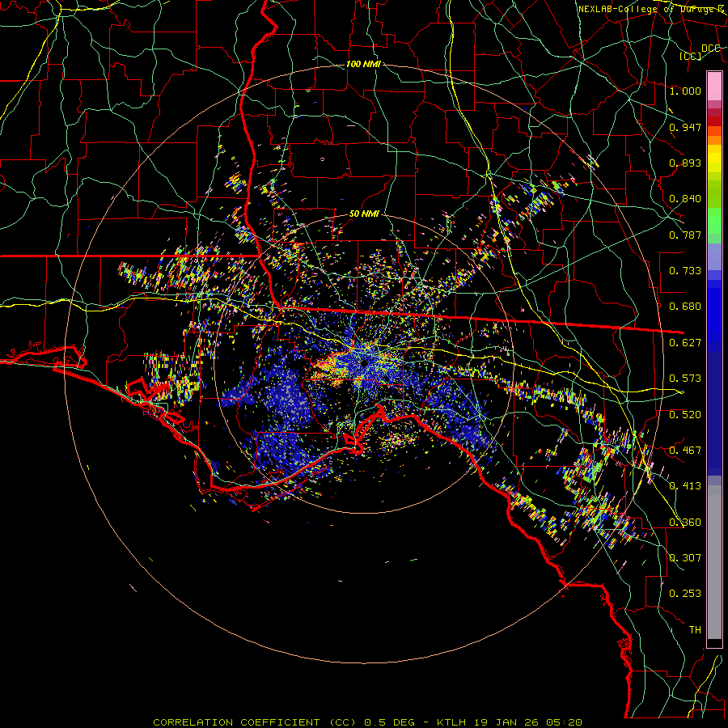Click the 0.360 scale value

point(685,522)
